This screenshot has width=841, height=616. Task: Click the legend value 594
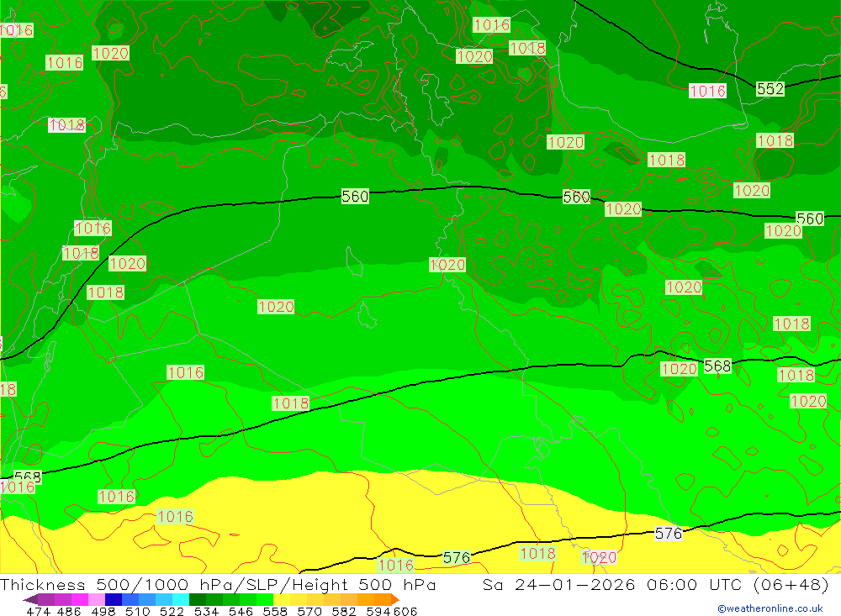tap(378, 611)
